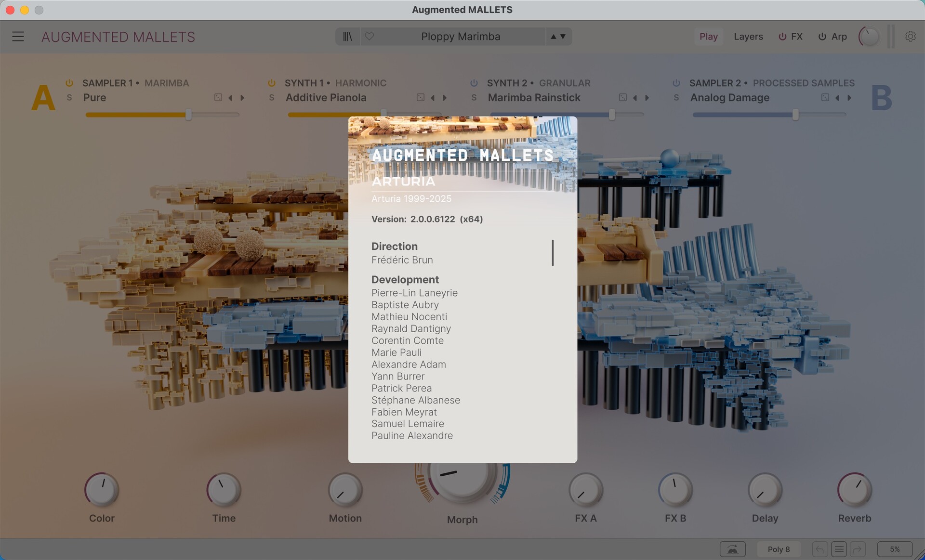Open the preset browser library icon
Image resolution: width=925 pixels, height=560 pixels.
[347, 37]
